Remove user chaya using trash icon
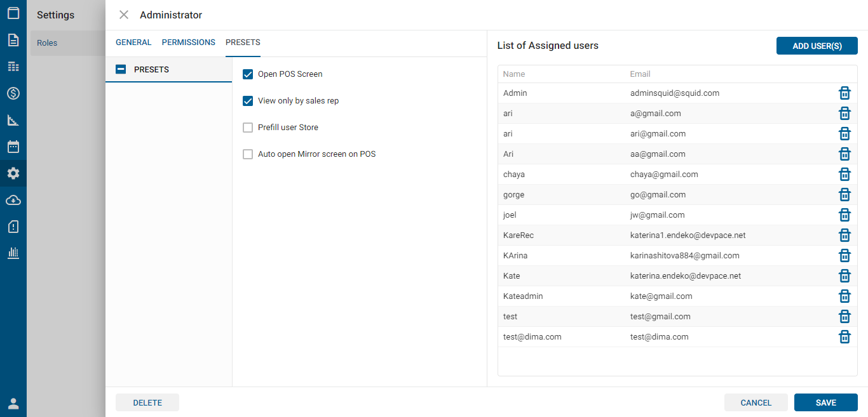868x417 pixels. pos(844,175)
